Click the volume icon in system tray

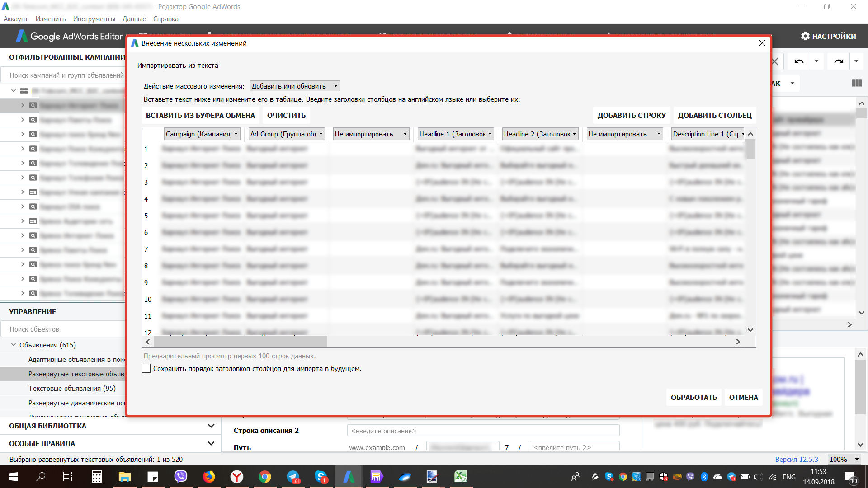759,477
